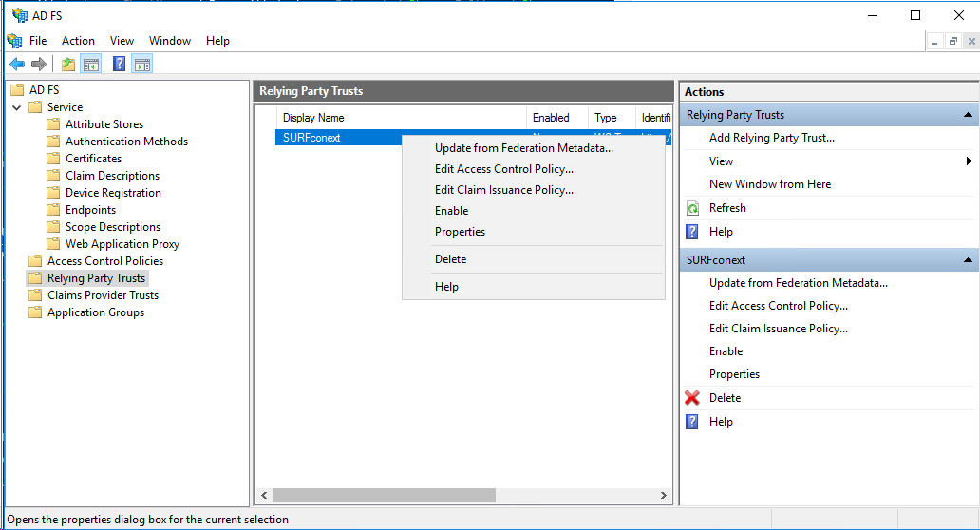Click the scroll right arrow of list
980x530 pixels.
click(x=663, y=495)
